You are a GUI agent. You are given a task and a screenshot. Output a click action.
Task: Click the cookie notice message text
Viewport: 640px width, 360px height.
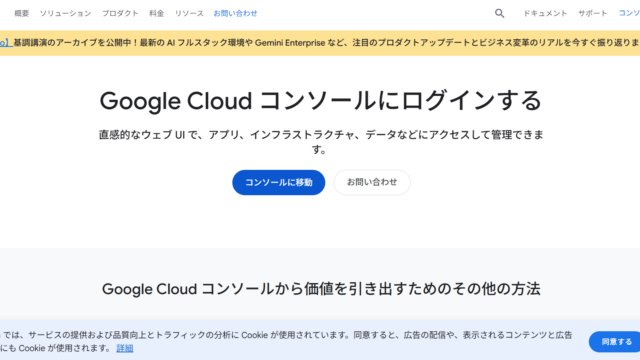286,341
